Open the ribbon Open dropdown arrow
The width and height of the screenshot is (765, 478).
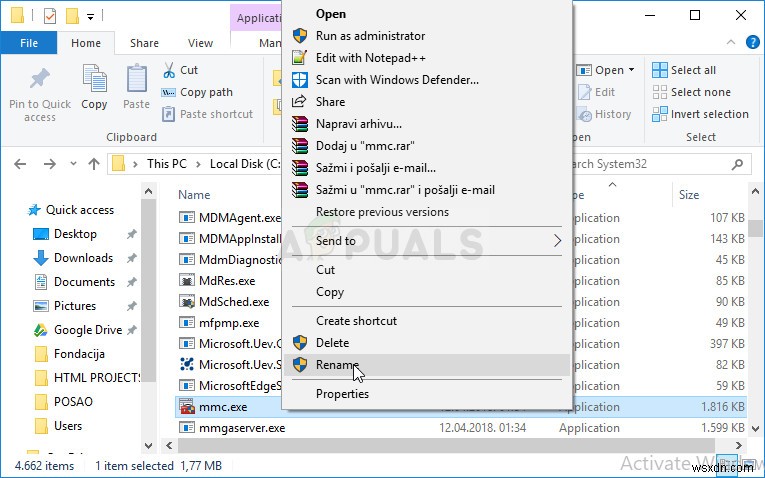[x=631, y=70]
